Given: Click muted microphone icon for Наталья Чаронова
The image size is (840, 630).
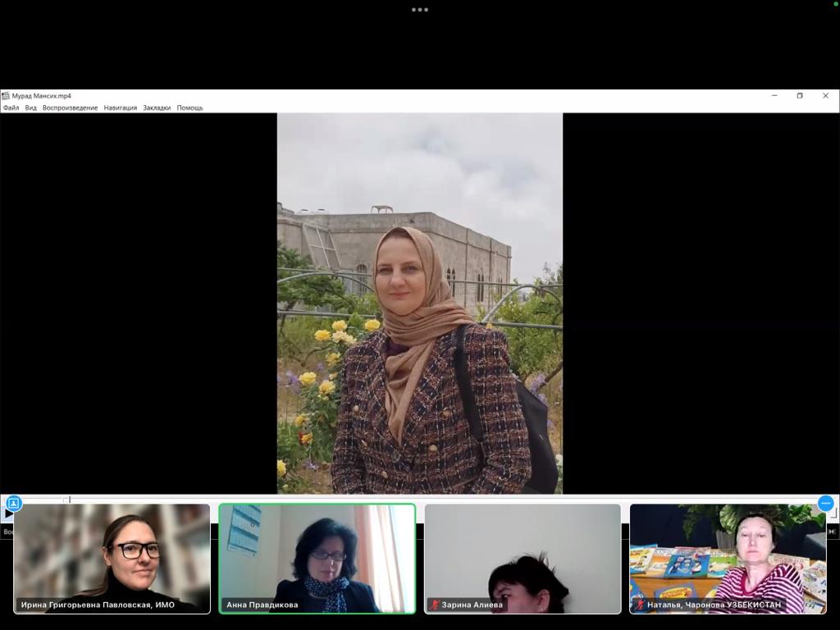Looking at the screenshot, I should [640, 605].
